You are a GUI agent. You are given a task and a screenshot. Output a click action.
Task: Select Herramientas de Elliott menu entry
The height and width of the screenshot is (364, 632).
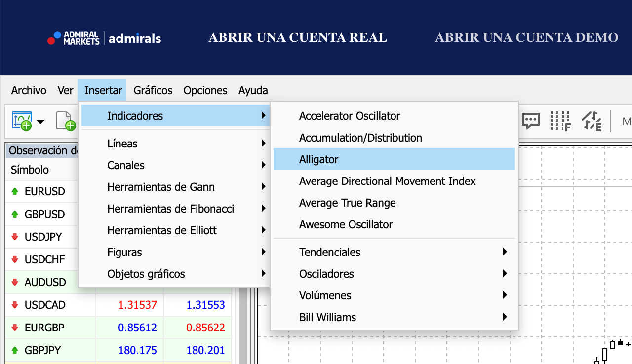tap(175, 230)
